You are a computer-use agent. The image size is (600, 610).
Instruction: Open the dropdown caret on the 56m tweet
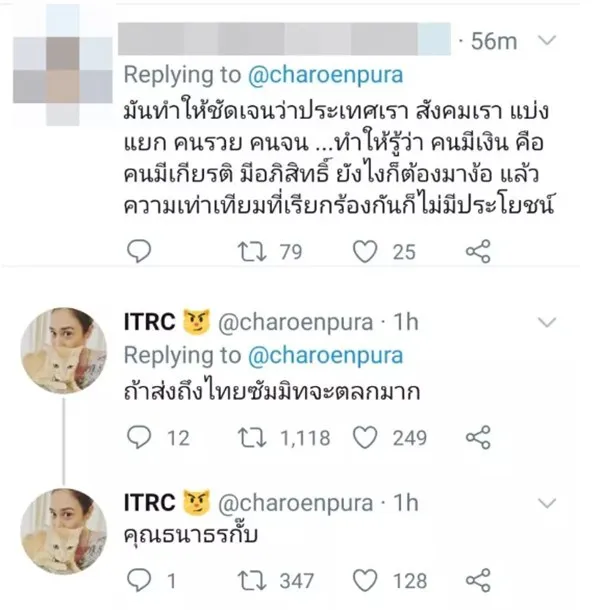546,41
